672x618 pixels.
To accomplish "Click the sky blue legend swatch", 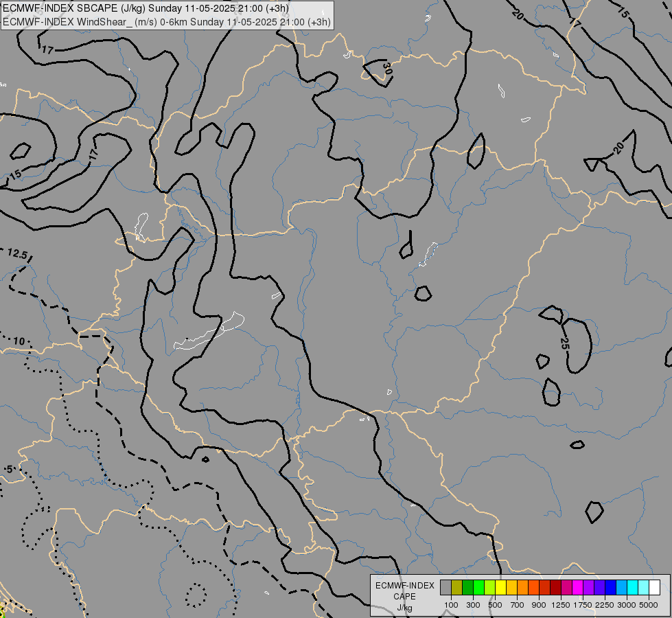I will (622, 587).
